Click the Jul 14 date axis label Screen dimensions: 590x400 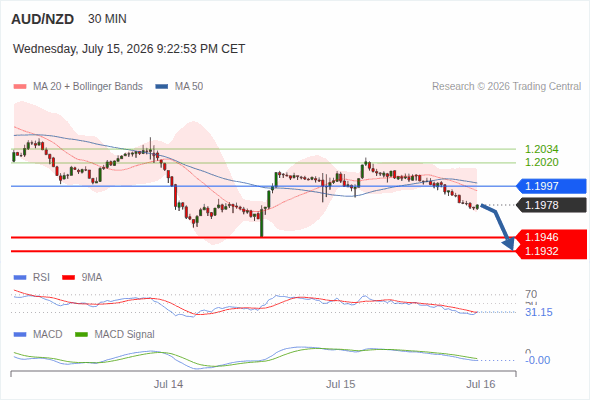pos(168,384)
